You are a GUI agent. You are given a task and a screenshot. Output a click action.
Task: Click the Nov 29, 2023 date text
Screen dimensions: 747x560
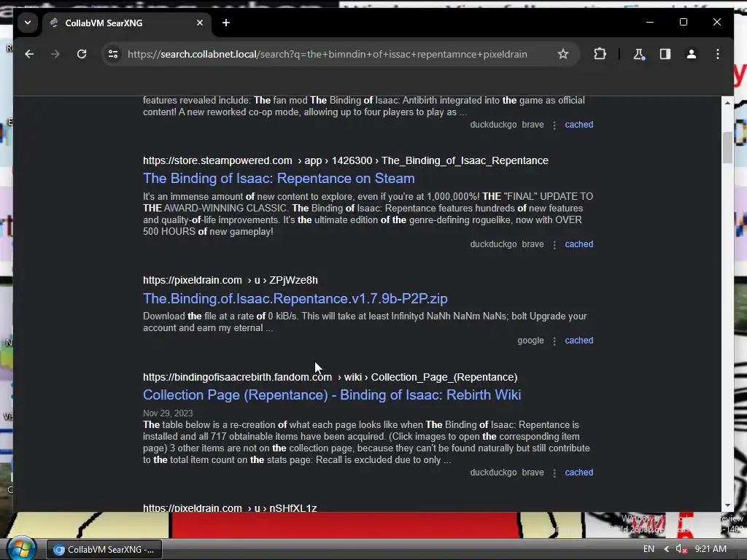pos(168,413)
